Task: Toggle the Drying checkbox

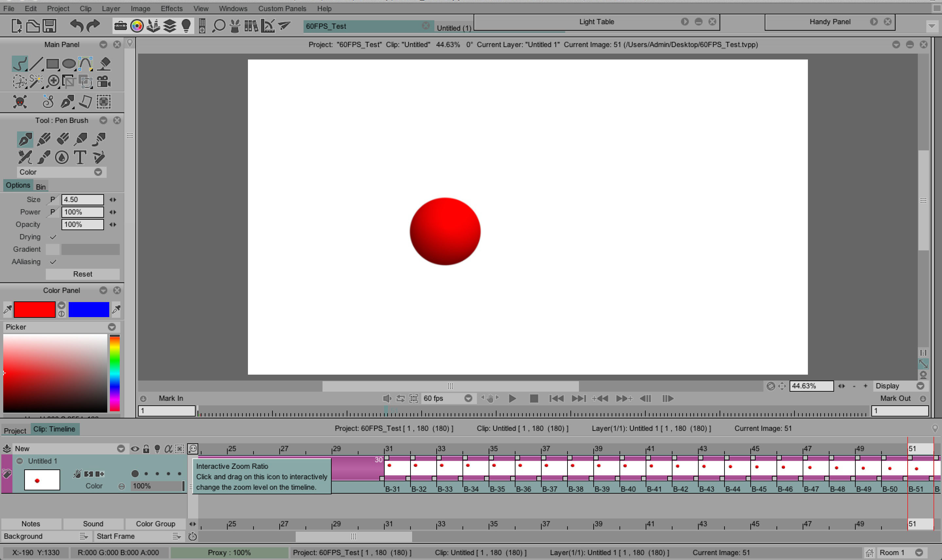Action: [x=53, y=237]
